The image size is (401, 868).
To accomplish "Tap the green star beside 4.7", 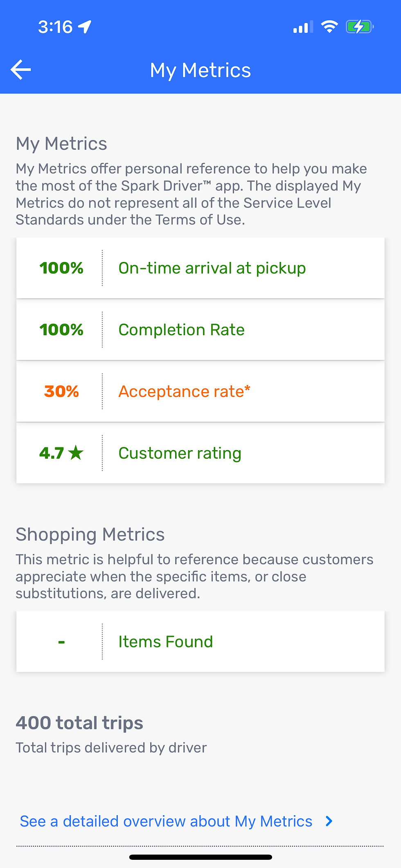I will click(x=76, y=453).
